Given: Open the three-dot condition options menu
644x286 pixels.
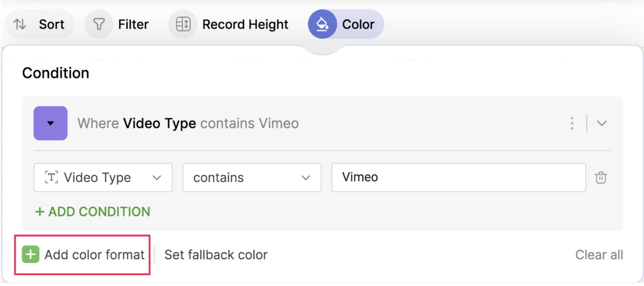Looking at the screenshot, I should click(x=572, y=123).
